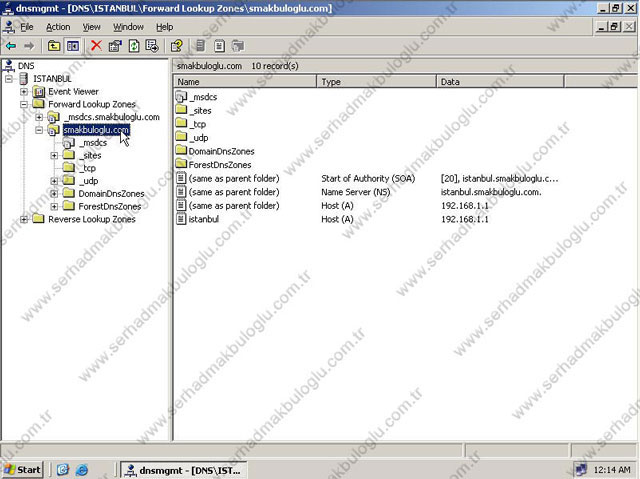Collapse the smakbuloglu.com zone node
Viewport: 640px width, 479px height.
tap(39, 130)
